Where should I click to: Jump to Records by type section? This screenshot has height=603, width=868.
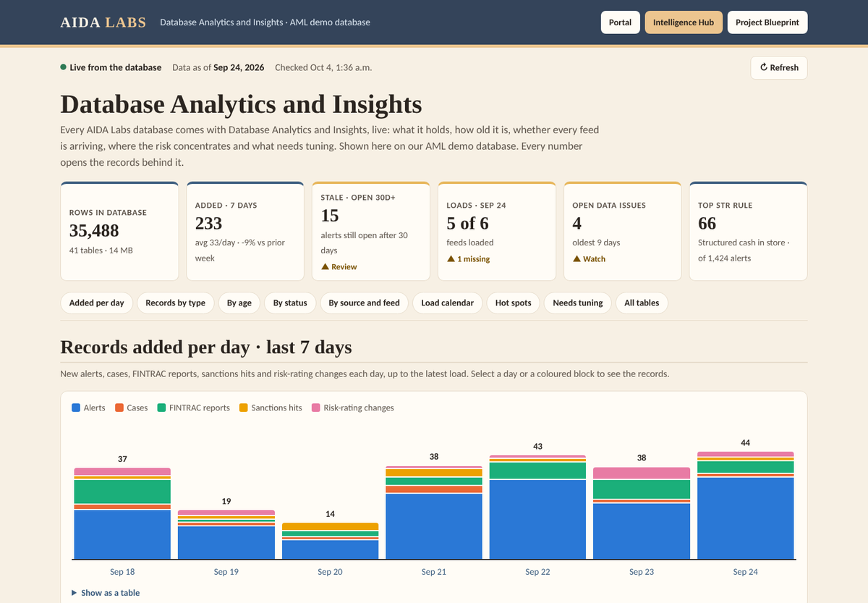176,303
